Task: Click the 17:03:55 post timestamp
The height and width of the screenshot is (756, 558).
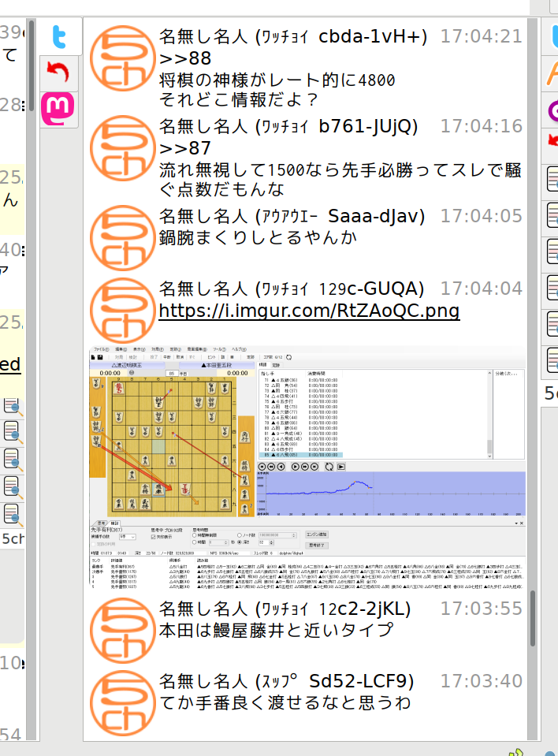Action: (x=481, y=609)
